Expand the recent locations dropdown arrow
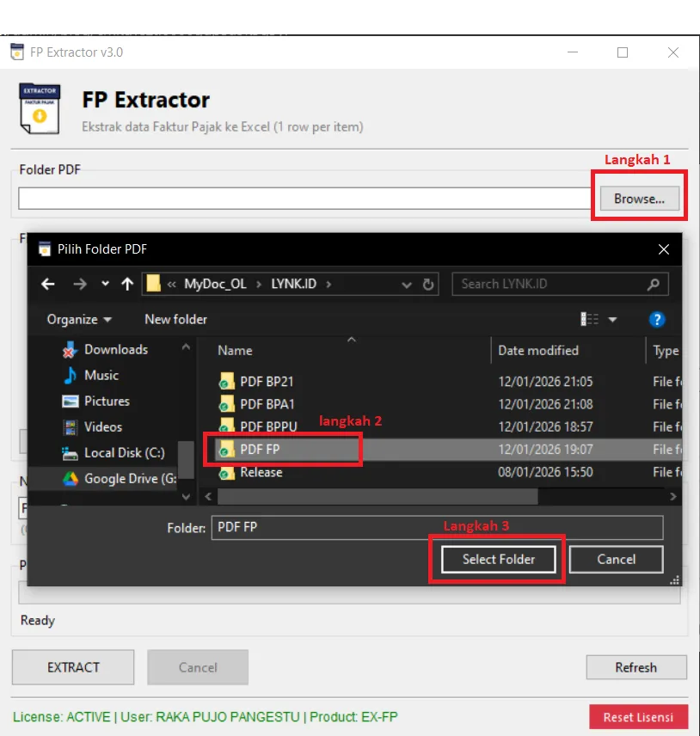This screenshot has height=736, width=700. [105, 284]
